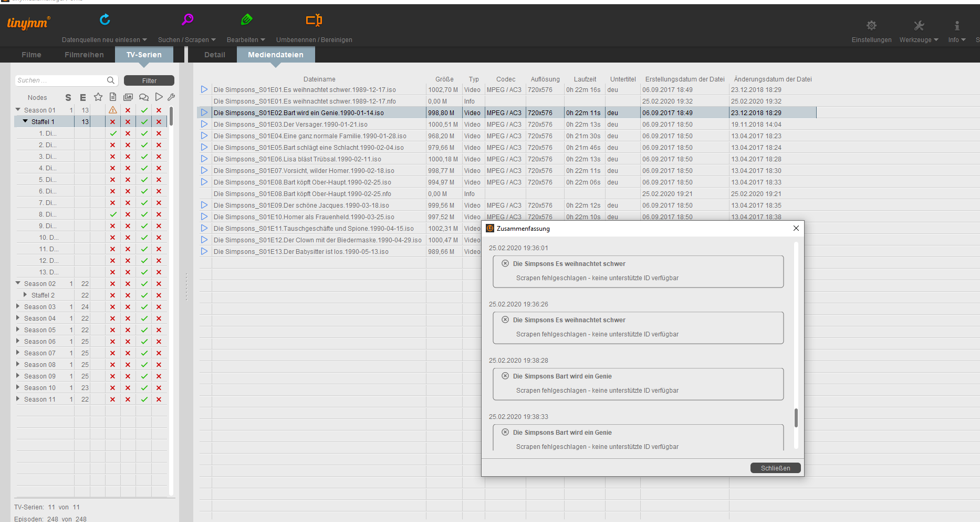The height and width of the screenshot is (522, 980).
Task: Click the error icon beside first Es weihnachtet schwer entry
Action: pyautogui.click(x=505, y=263)
